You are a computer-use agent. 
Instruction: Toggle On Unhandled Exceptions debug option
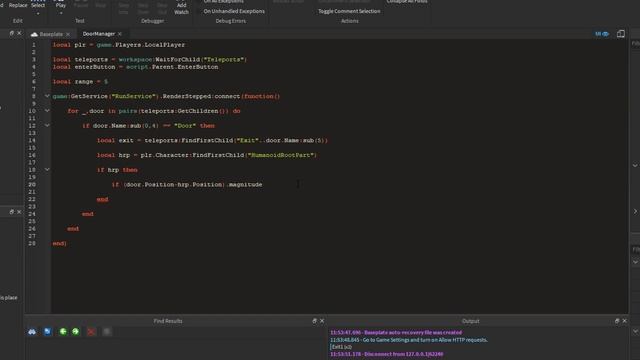[x=234, y=11]
